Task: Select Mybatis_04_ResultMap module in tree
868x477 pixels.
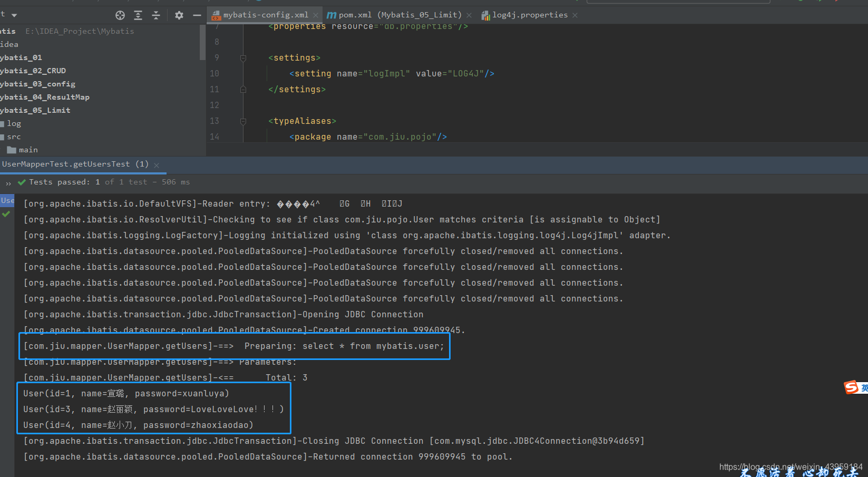Action: click(45, 97)
